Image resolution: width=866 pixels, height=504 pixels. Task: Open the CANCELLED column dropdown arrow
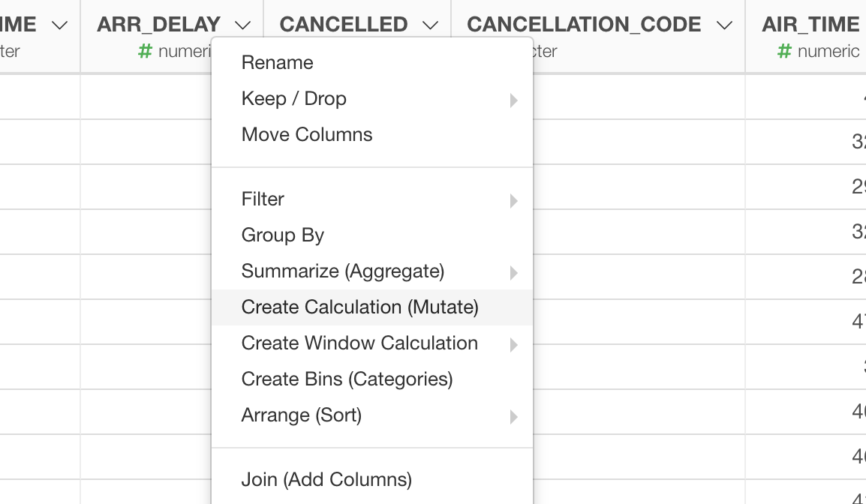430,25
